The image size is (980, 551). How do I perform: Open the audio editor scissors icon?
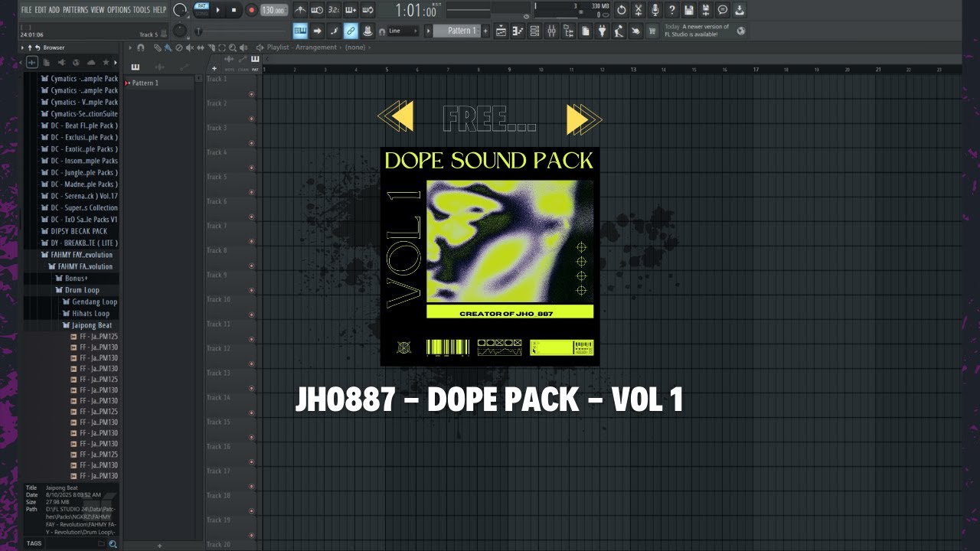(x=639, y=10)
